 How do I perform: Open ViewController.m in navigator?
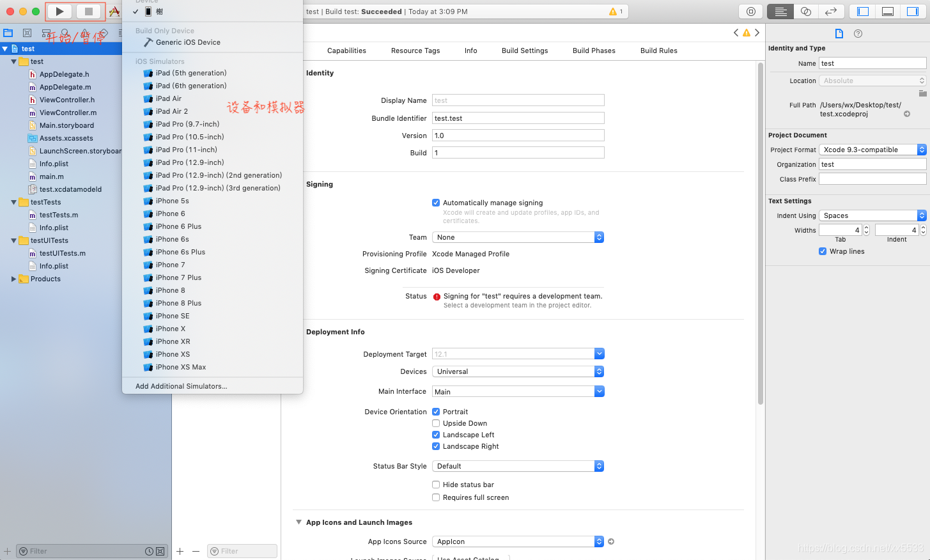(x=68, y=113)
